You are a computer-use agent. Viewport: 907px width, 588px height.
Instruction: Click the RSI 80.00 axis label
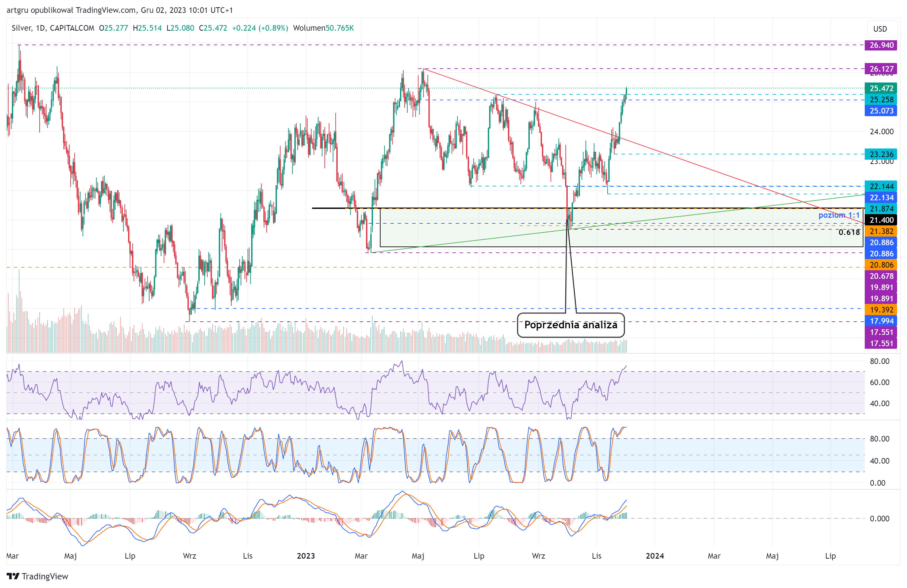point(880,361)
